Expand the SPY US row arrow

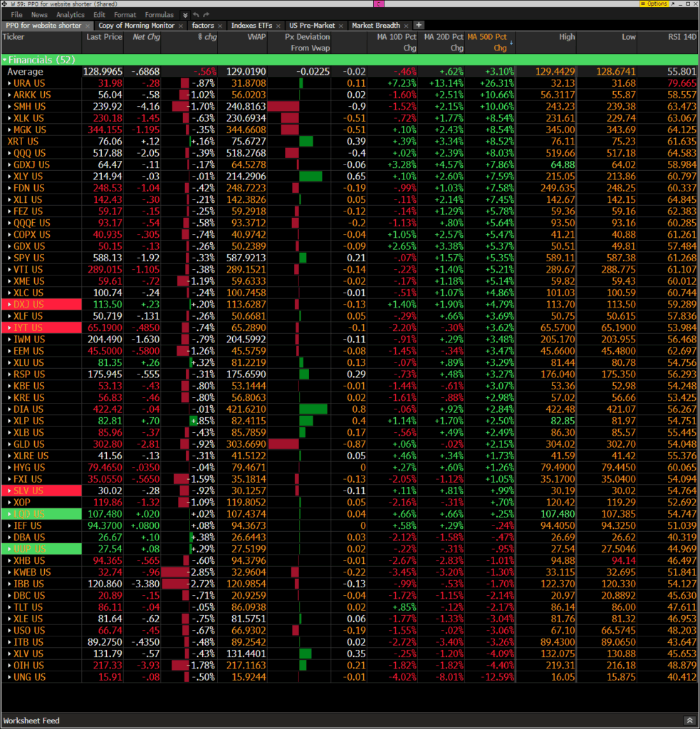9,258
